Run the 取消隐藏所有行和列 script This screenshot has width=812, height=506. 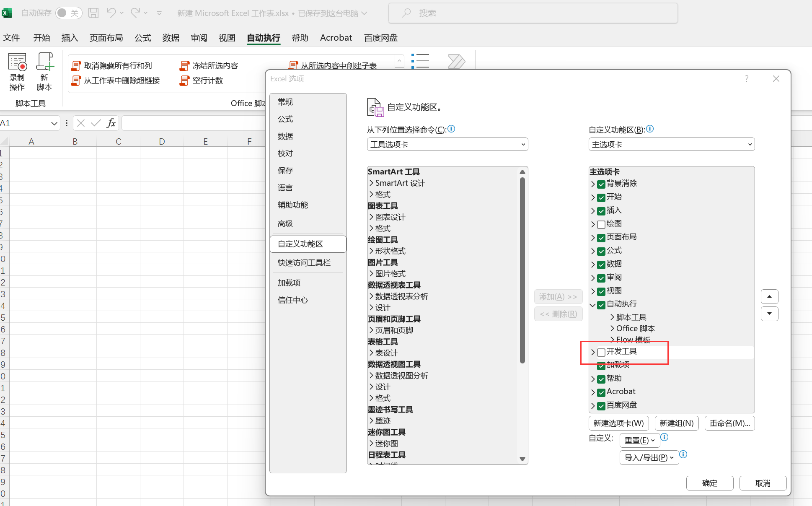(x=112, y=66)
